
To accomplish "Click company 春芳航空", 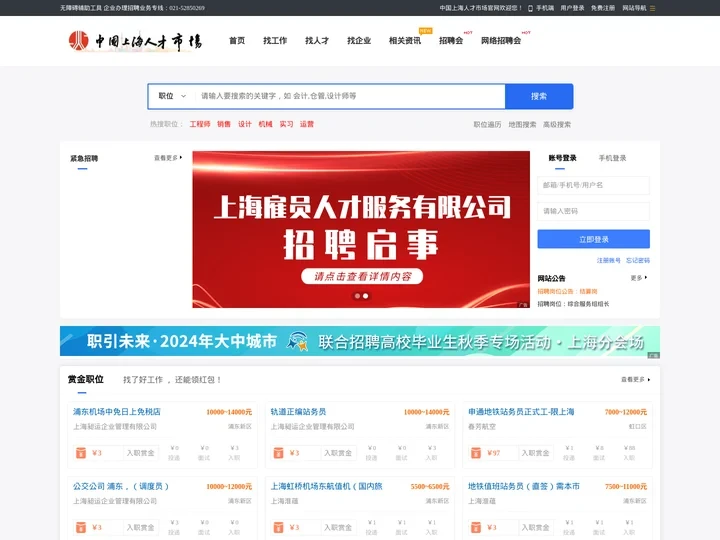I will [x=482, y=427].
